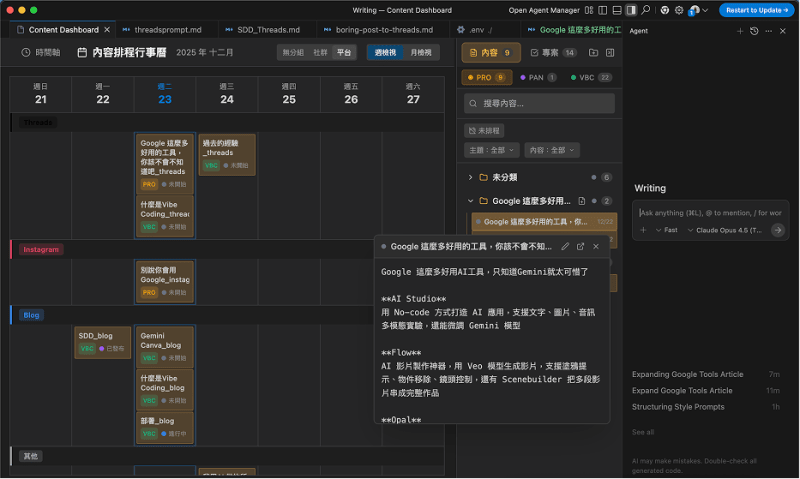Click the 搜尋內容 search field
The height and width of the screenshot is (479, 800).
click(x=539, y=104)
